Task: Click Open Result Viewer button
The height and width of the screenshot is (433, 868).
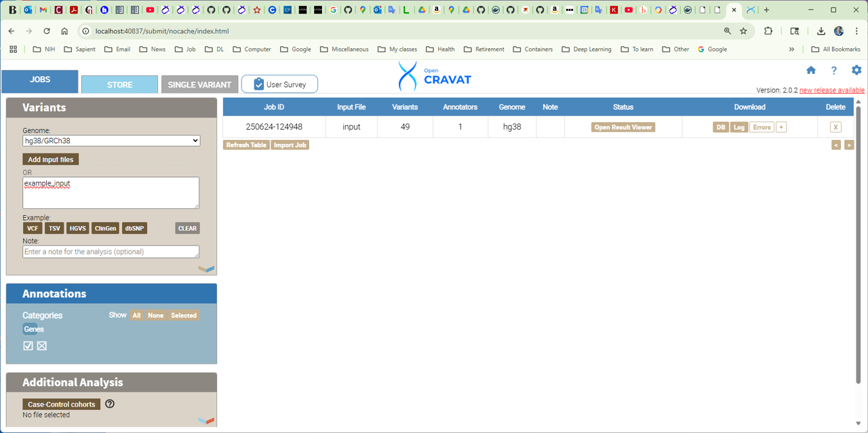Action: (x=623, y=128)
